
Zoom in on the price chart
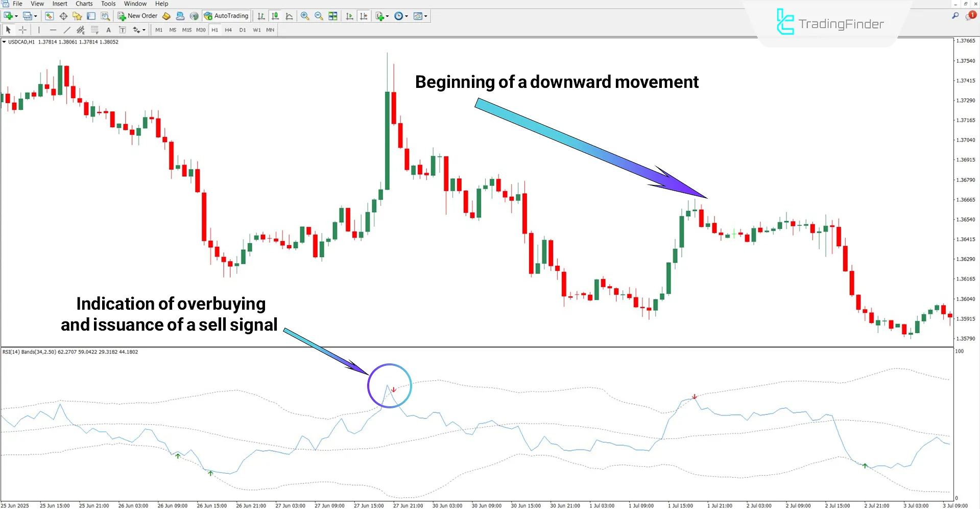click(305, 16)
